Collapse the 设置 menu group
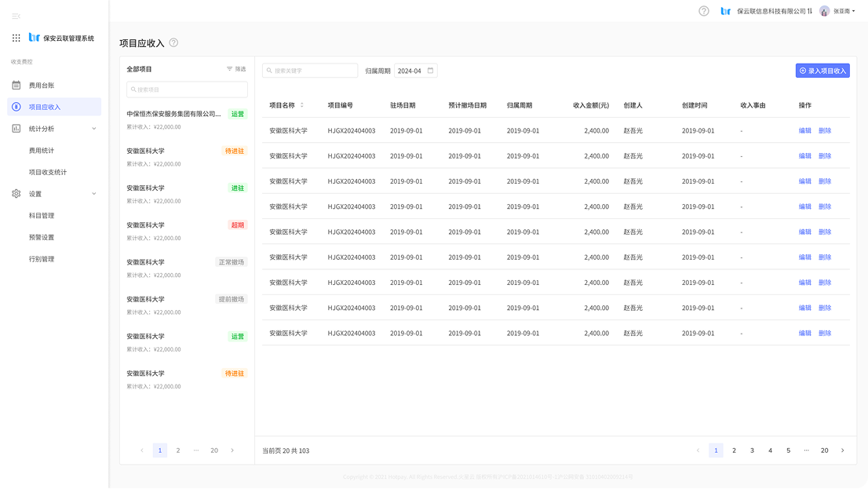This screenshot has width=868, height=489. tap(94, 194)
